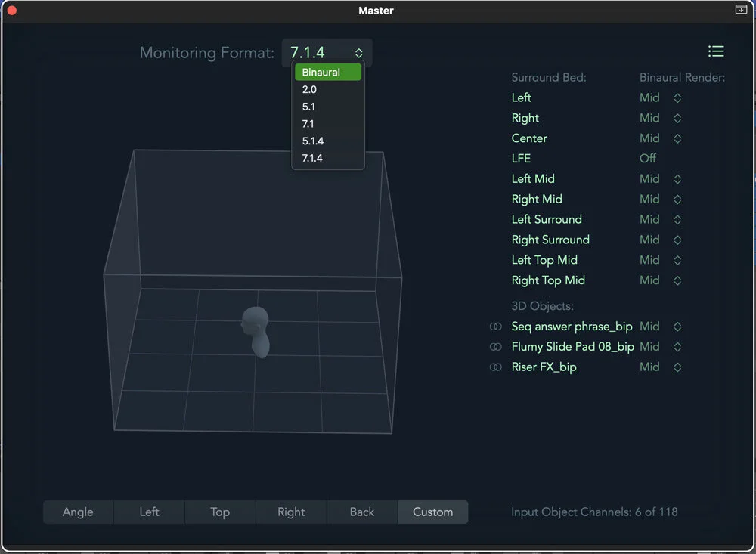The image size is (756, 554).
Task: Click the Left bed channel label
Action: tap(521, 98)
